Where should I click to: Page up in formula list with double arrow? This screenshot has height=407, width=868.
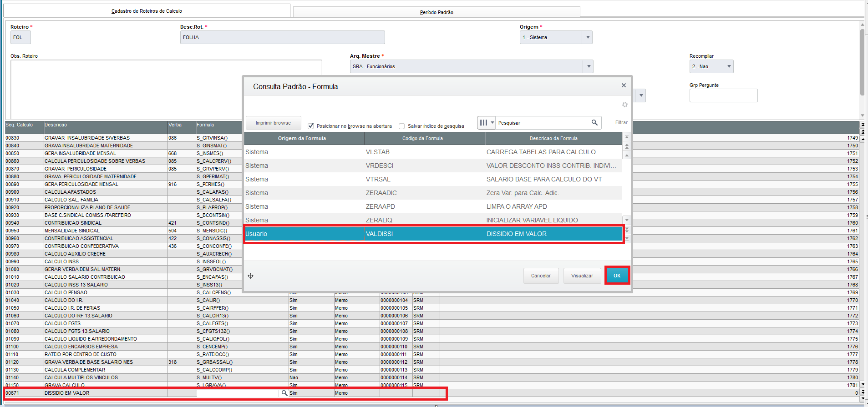click(627, 146)
